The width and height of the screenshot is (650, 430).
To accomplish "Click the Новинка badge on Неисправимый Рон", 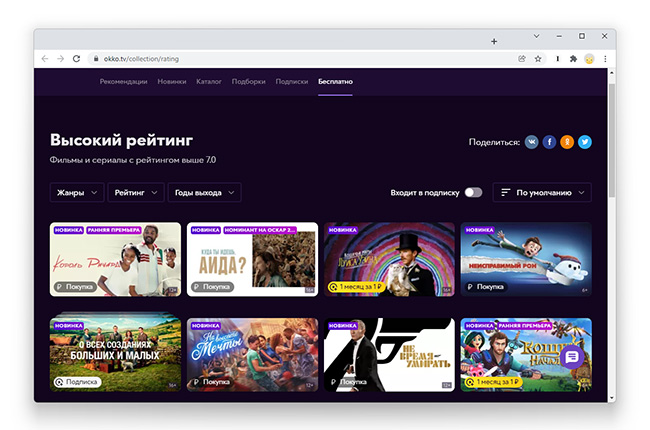I will pyautogui.click(x=480, y=230).
